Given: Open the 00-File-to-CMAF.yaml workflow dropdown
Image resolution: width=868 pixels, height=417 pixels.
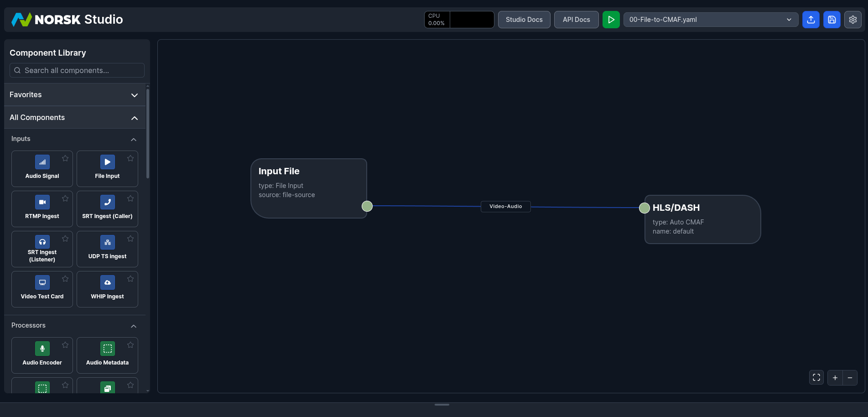Looking at the screenshot, I should [710, 20].
